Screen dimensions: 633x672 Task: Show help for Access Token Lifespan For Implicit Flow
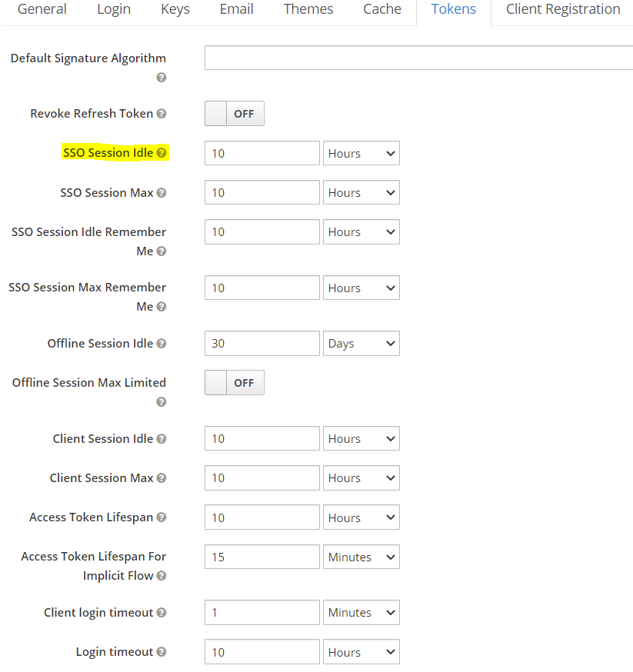click(x=162, y=576)
